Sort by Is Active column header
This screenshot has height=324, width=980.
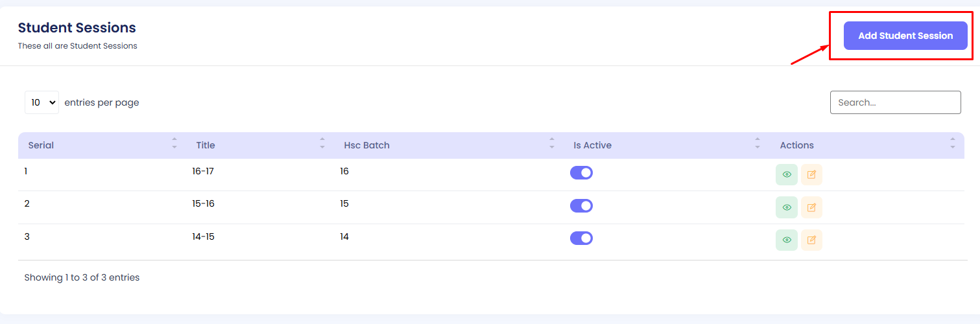pos(592,145)
